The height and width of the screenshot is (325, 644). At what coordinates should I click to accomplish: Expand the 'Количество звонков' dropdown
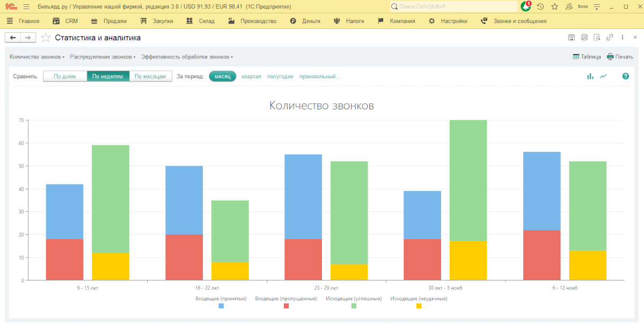(37, 57)
